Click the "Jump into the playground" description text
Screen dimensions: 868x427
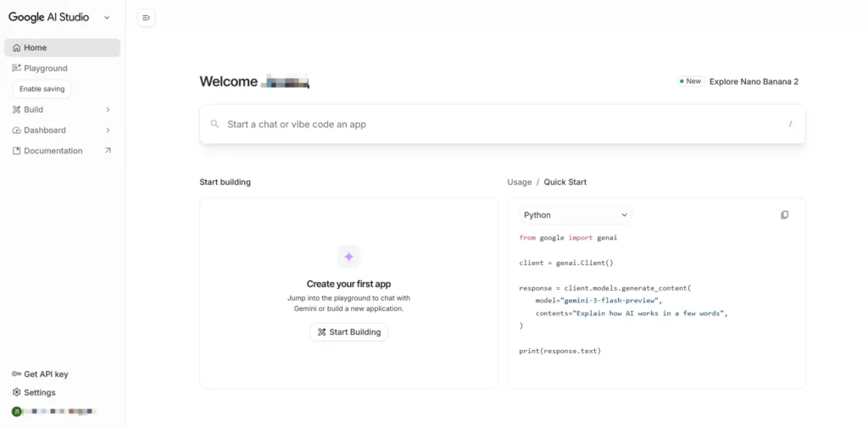(x=348, y=303)
